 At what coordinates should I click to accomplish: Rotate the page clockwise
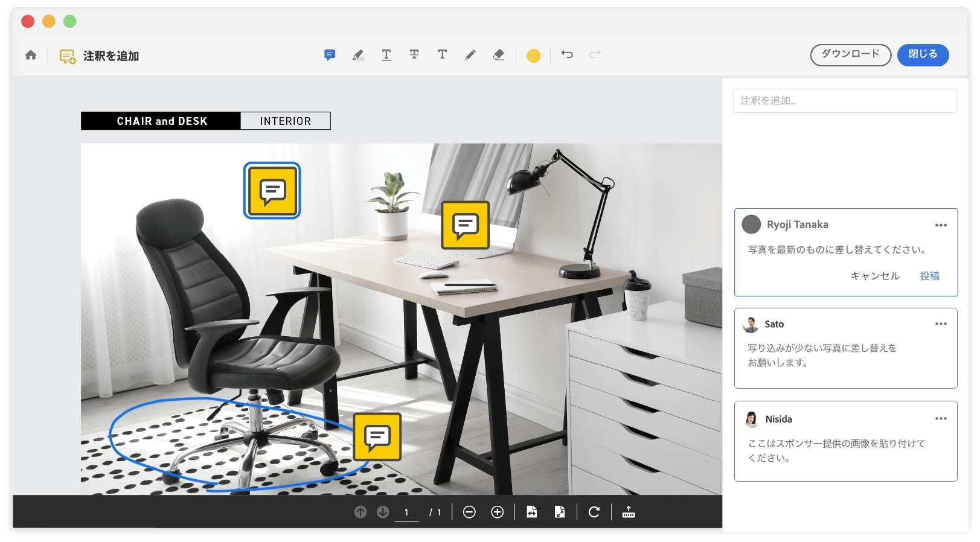(594, 512)
